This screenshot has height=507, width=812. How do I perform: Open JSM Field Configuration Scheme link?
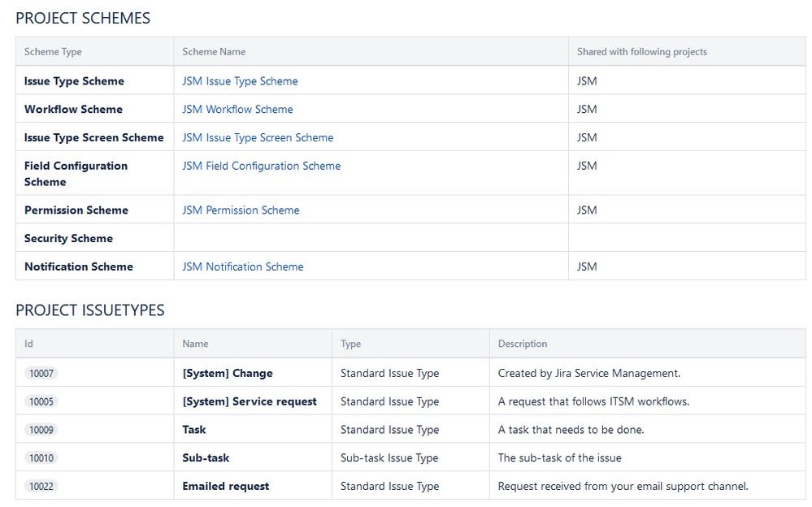261,166
